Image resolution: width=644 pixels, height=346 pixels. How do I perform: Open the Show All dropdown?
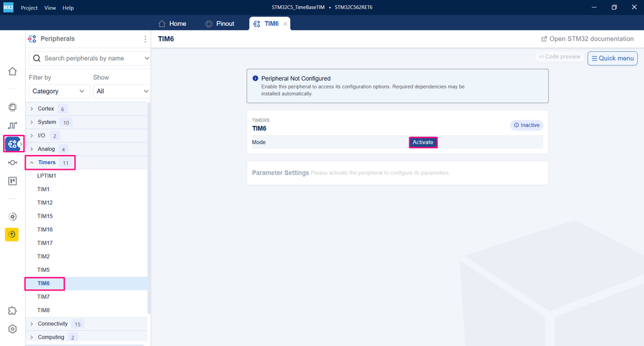122,91
